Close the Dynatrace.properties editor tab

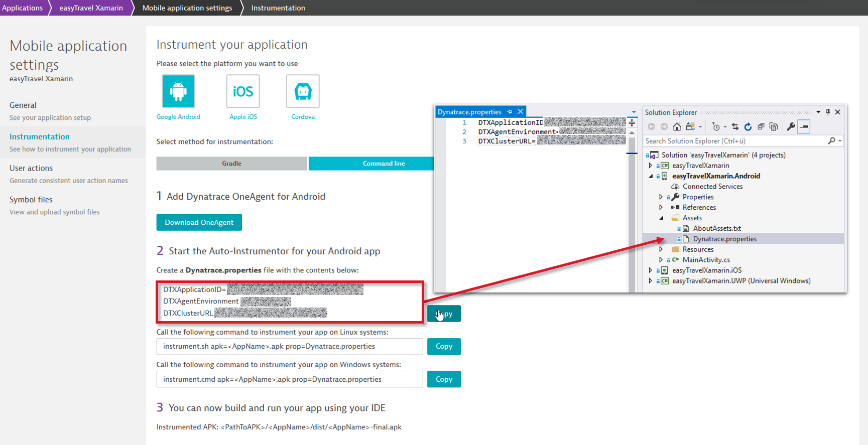click(x=521, y=112)
